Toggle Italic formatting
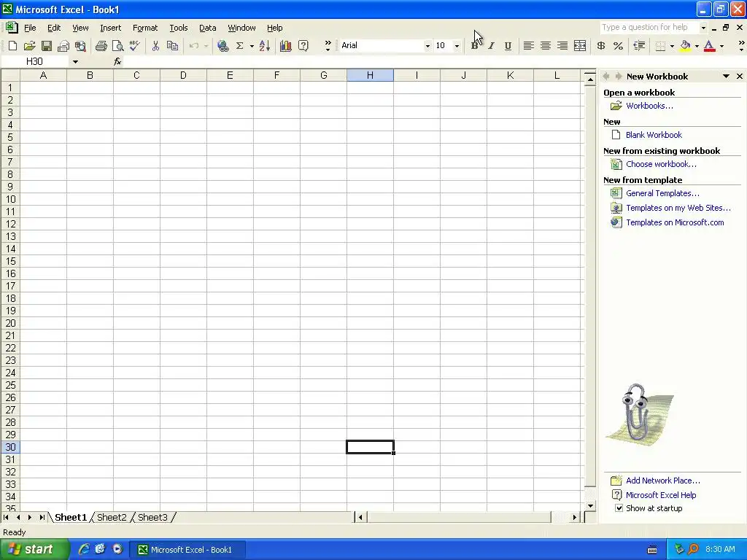The height and width of the screenshot is (560, 747). point(491,46)
